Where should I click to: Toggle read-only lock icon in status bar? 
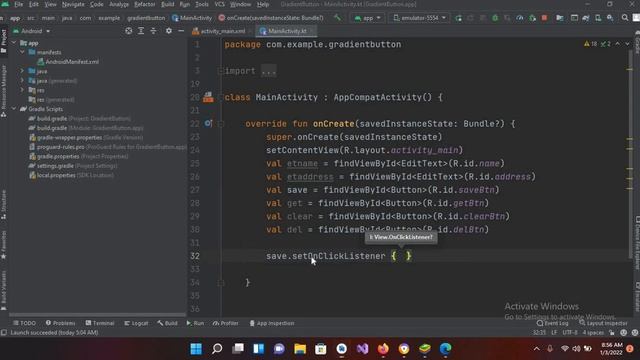tap(612, 333)
